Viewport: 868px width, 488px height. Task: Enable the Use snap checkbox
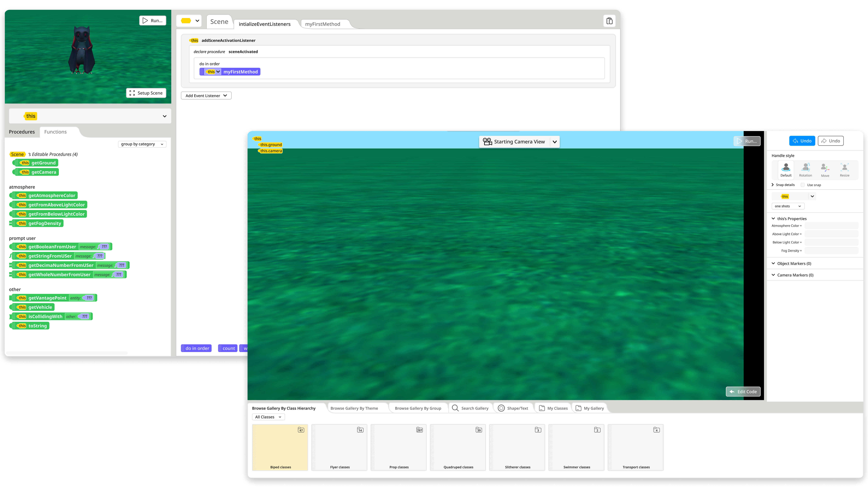(x=803, y=185)
